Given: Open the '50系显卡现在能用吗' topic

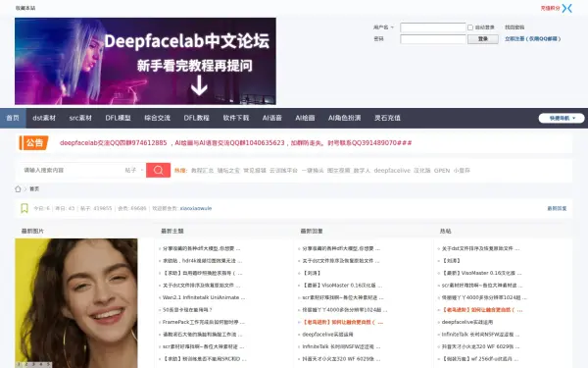Looking at the screenshot, I should pyautogui.click(x=187, y=310).
